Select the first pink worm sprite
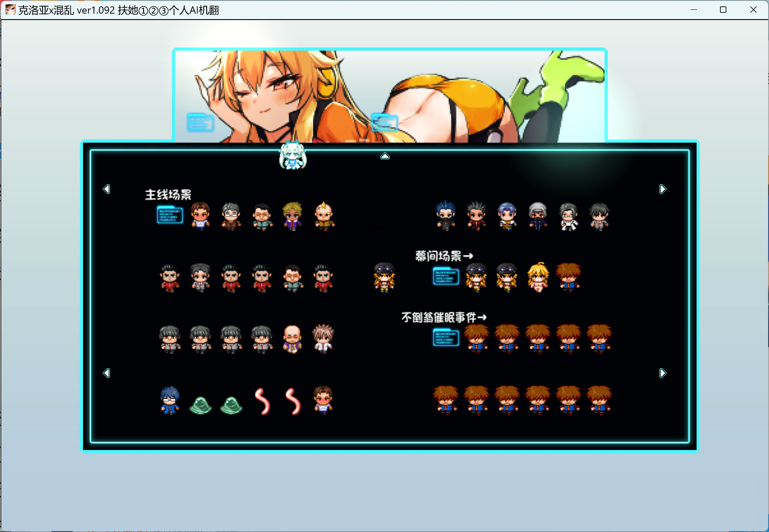Image resolution: width=769 pixels, height=532 pixels. pos(262,401)
